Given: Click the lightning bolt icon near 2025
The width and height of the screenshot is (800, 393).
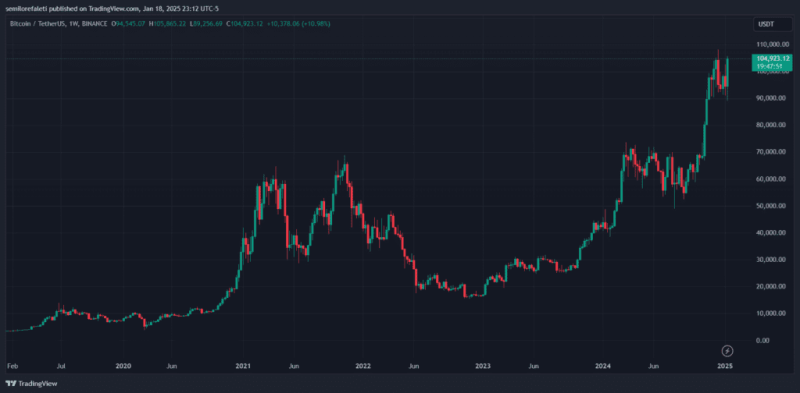Looking at the screenshot, I should pos(728,351).
